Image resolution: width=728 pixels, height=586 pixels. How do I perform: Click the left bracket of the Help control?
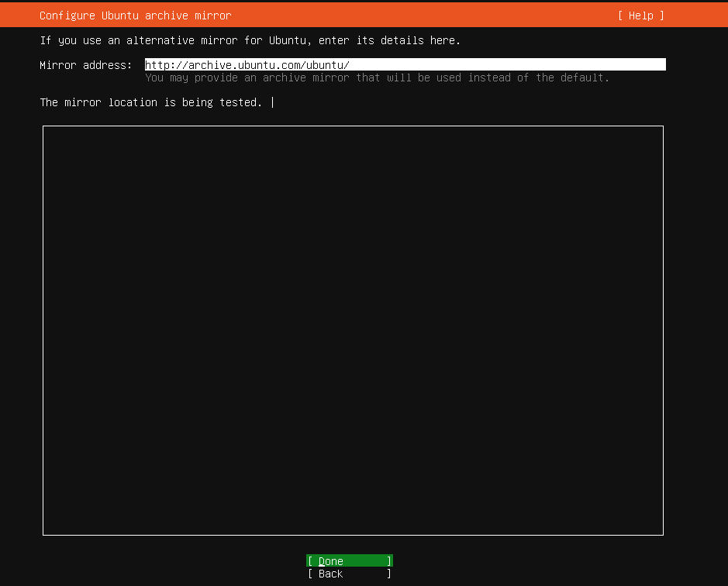coord(620,15)
